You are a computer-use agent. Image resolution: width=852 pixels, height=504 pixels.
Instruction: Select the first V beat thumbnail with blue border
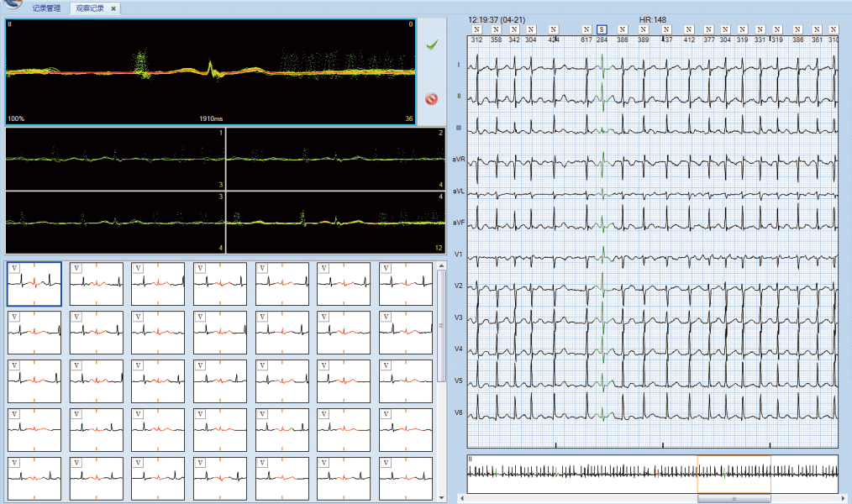[x=34, y=284]
